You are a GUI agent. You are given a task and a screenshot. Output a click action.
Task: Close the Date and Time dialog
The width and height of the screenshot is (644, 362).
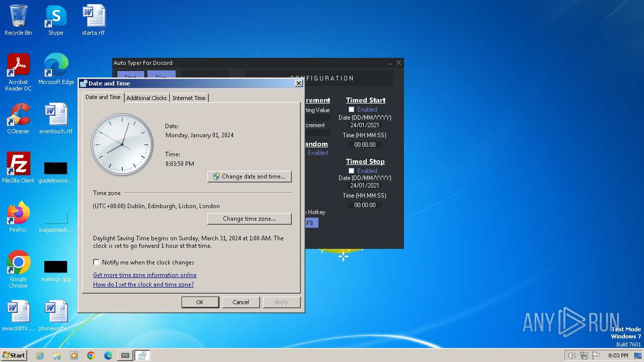tap(298, 83)
